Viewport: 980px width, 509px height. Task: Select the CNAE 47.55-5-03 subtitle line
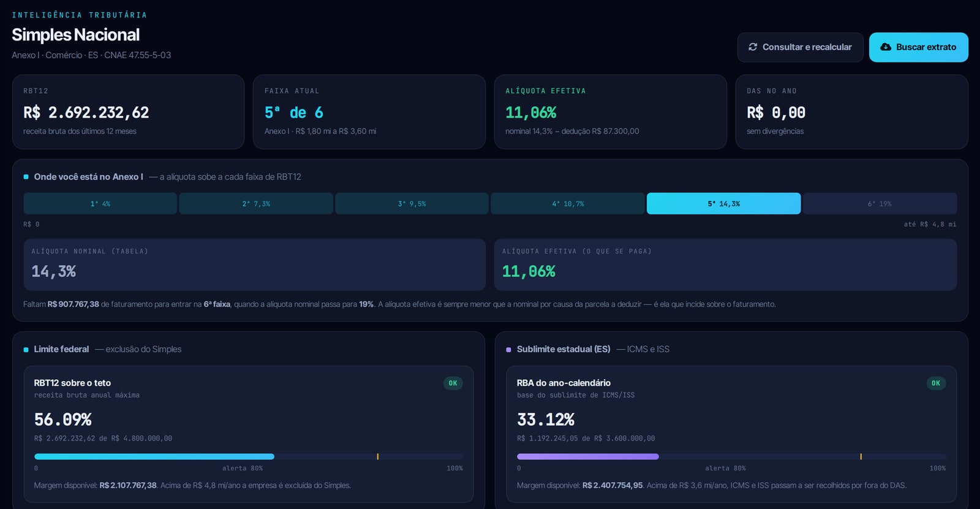click(x=91, y=55)
